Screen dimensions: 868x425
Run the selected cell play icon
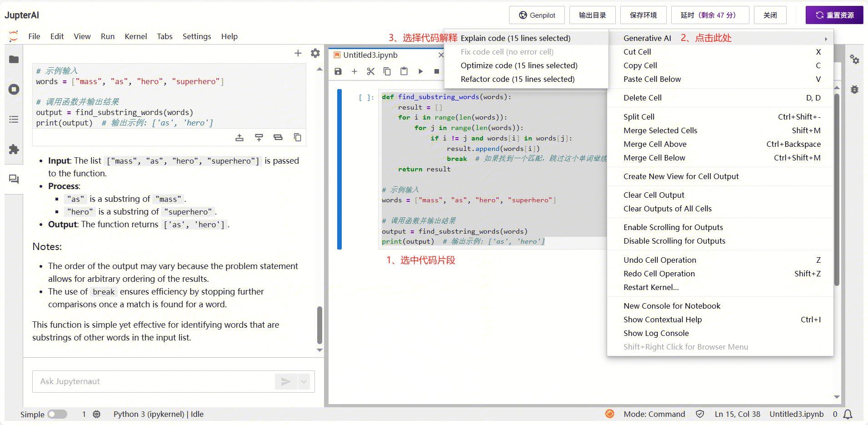(421, 71)
